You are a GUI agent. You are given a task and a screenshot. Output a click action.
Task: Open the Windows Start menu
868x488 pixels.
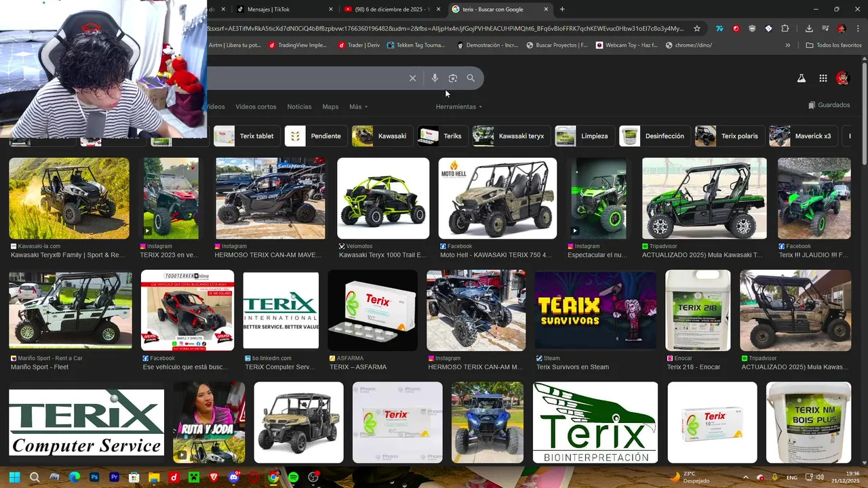[14, 477]
